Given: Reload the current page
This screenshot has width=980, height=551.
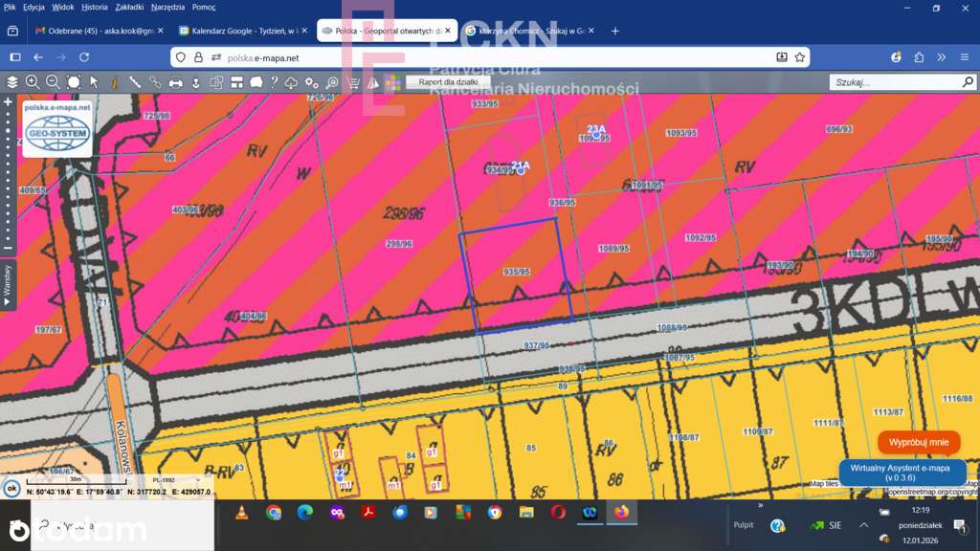Looking at the screenshot, I should point(84,57).
